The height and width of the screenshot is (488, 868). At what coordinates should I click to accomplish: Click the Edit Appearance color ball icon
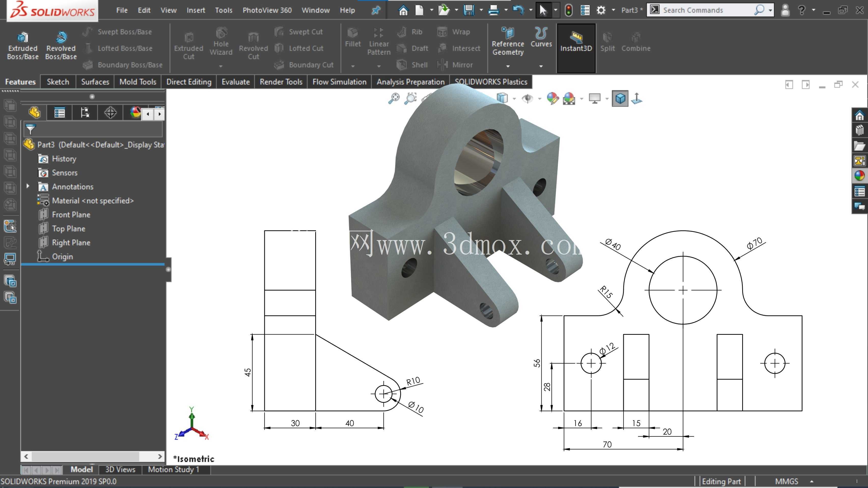click(x=553, y=98)
